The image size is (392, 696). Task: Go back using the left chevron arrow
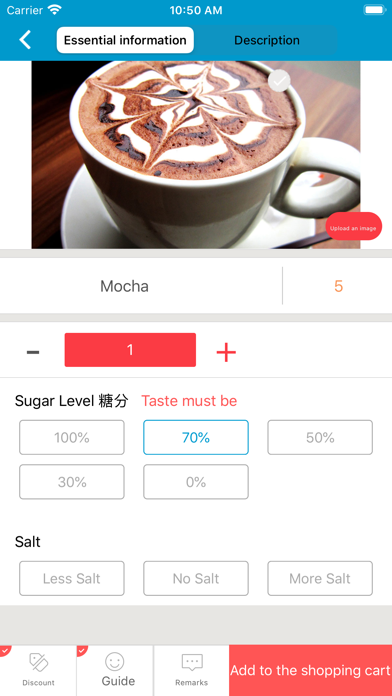point(25,40)
